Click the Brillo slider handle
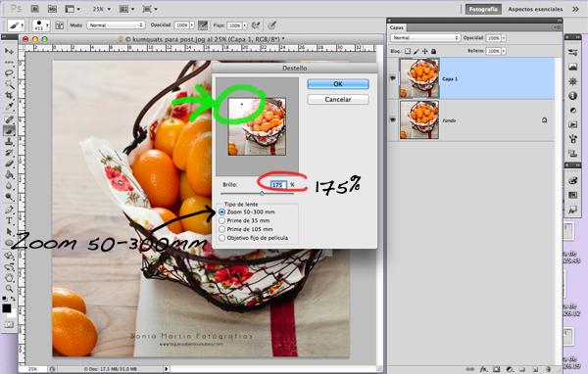This screenshot has width=588, height=374. pos(262,194)
